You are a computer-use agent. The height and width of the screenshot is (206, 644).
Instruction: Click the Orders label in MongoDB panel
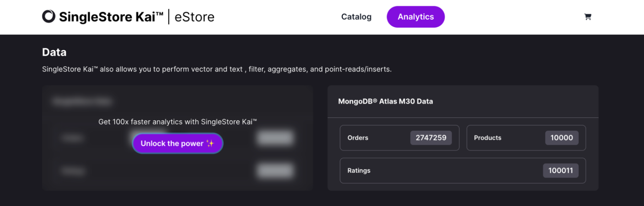(x=358, y=138)
